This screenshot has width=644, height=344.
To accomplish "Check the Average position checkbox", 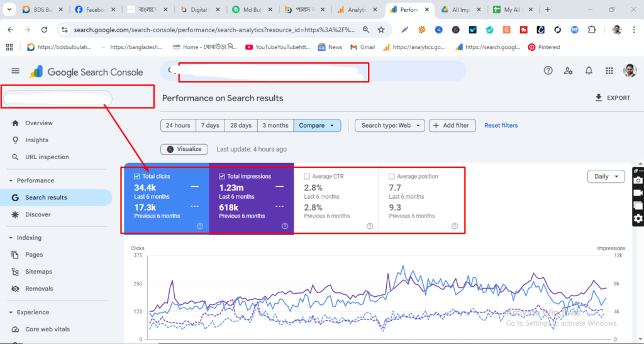I will pyautogui.click(x=391, y=177).
